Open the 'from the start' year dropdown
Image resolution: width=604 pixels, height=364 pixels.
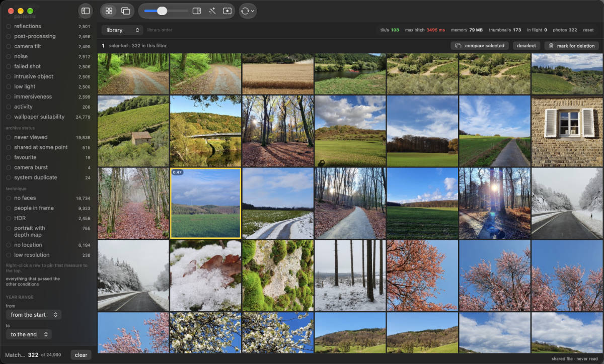[x=34, y=315]
